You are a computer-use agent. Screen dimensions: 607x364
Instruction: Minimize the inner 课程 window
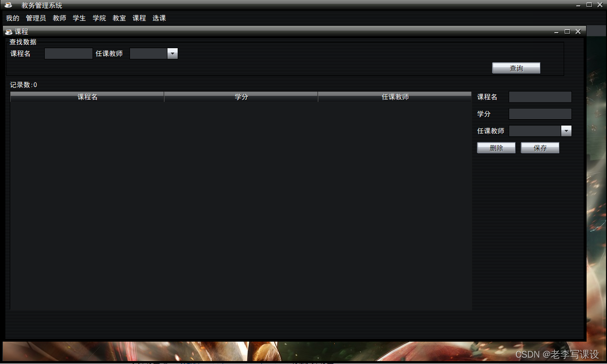click(556, 32)
